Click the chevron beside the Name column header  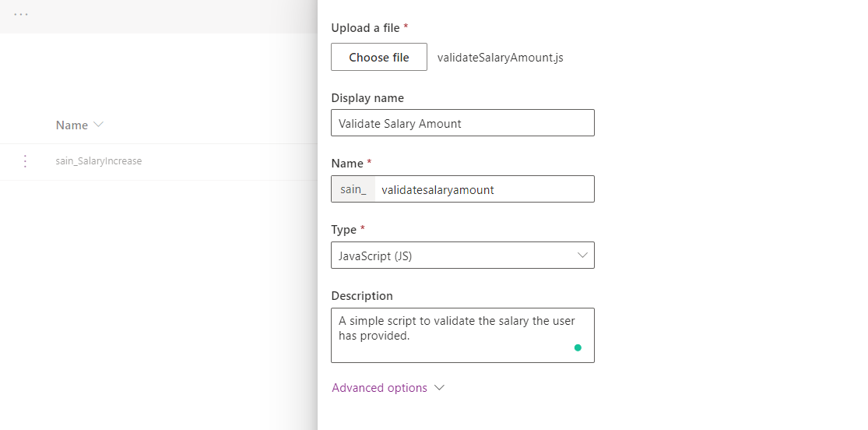pos(98,125)
